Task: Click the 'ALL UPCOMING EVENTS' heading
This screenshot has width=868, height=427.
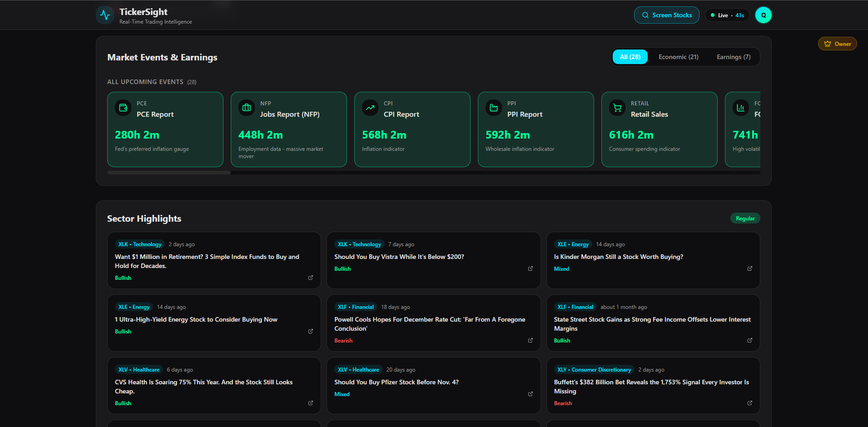Action: pos(145,82)
